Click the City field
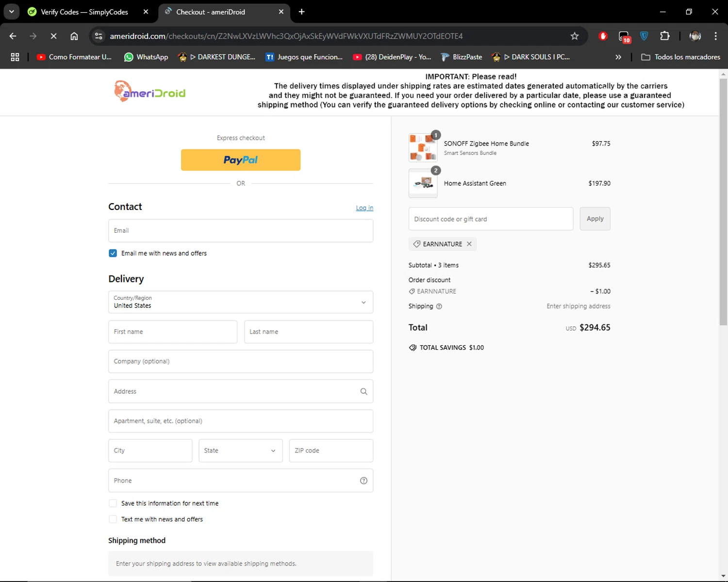 (x=150, y=451)
